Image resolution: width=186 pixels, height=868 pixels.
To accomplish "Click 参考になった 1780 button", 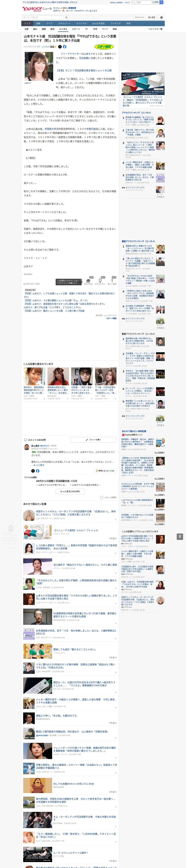I will tap(105, 471).
